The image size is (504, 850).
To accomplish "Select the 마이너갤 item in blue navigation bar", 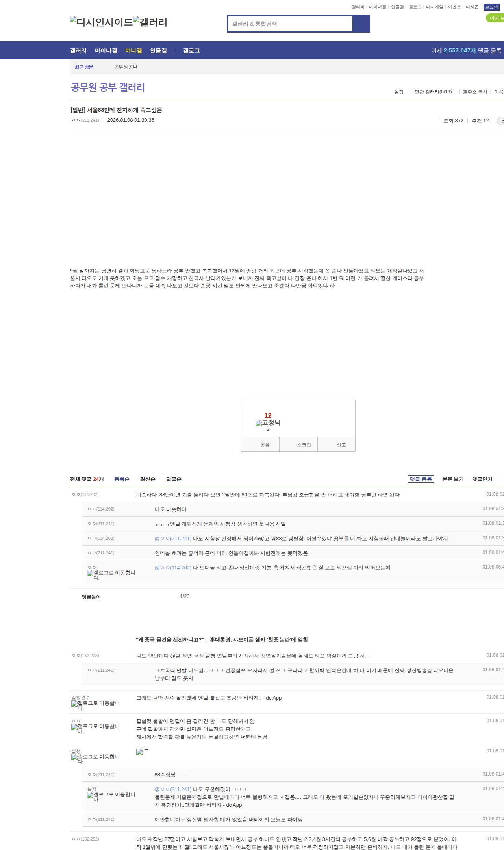I will (x=106, y=51).
